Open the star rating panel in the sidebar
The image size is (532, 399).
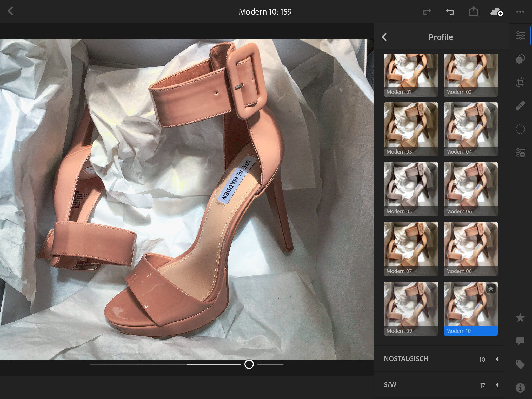click(520, 318)
